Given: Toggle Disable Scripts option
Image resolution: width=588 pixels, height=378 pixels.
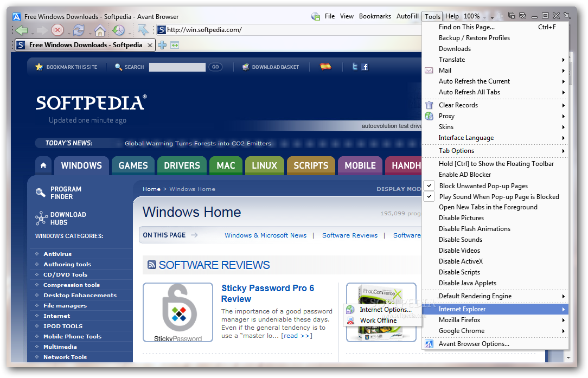Looking at the screenshot, I should click(x=495, y=273).
